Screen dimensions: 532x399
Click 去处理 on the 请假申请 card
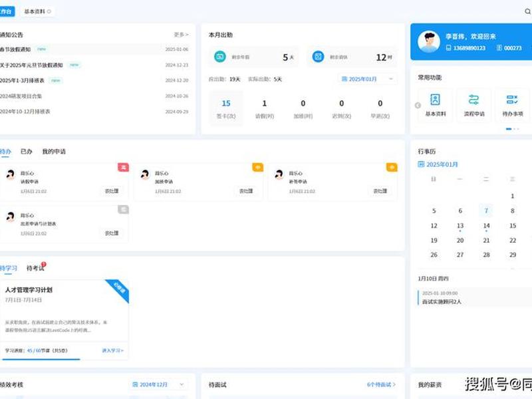(112, 191)
